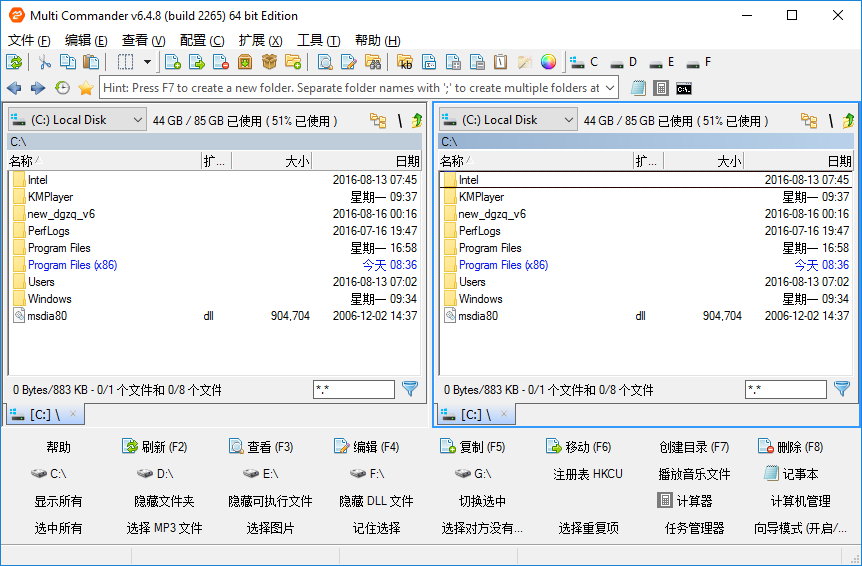Click left panel blue filter funnel icon

click(410, 389)
